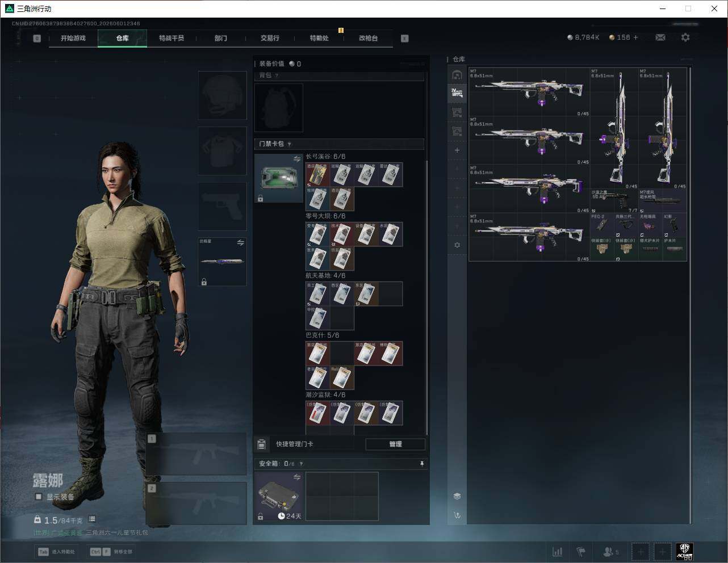This screenshot has width=728, height=563.
Task: Switch to the 特战干员 tab
Action: (171, 38)
